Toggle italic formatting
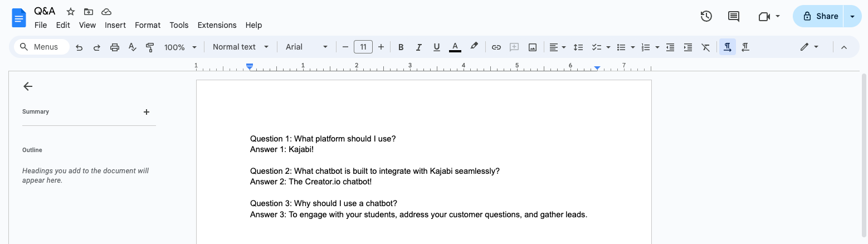This screenshot has width=868, height=244. (418, 47)
